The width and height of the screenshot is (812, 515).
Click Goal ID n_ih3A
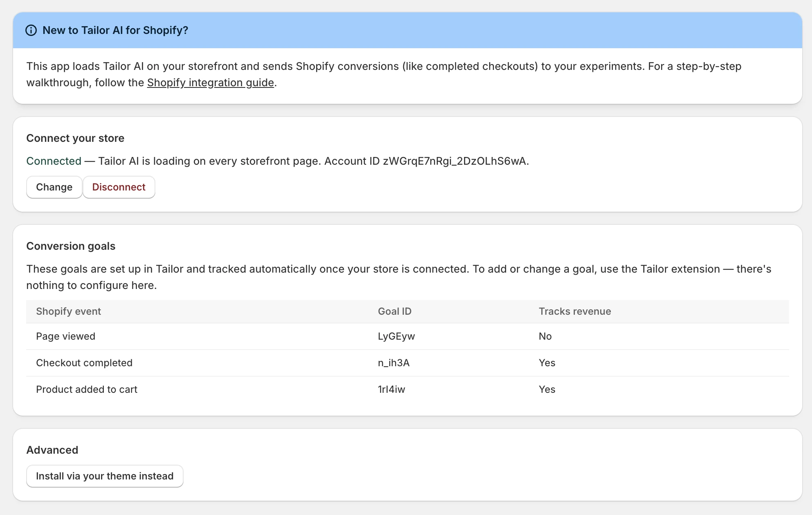394,363
